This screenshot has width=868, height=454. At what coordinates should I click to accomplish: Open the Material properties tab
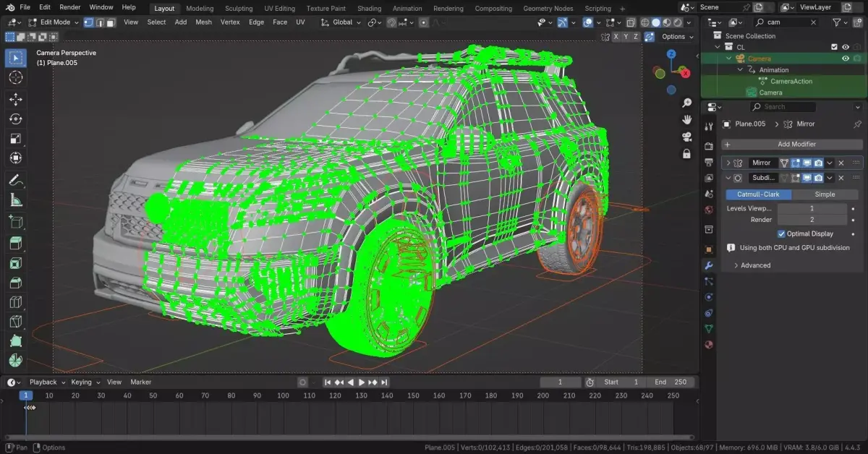click(x=709, y=344)
